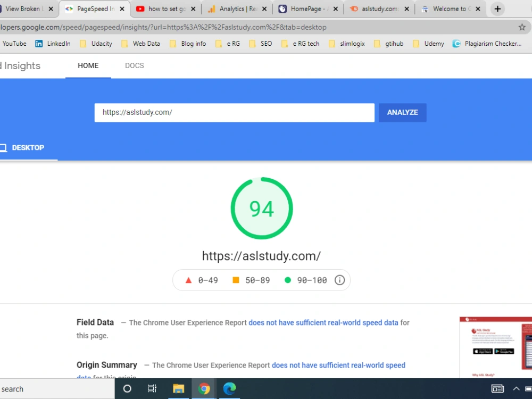Open the Field Data 'does not have sufficient' link
Viewport: 532px width, 399px height.
coord(323,323)
